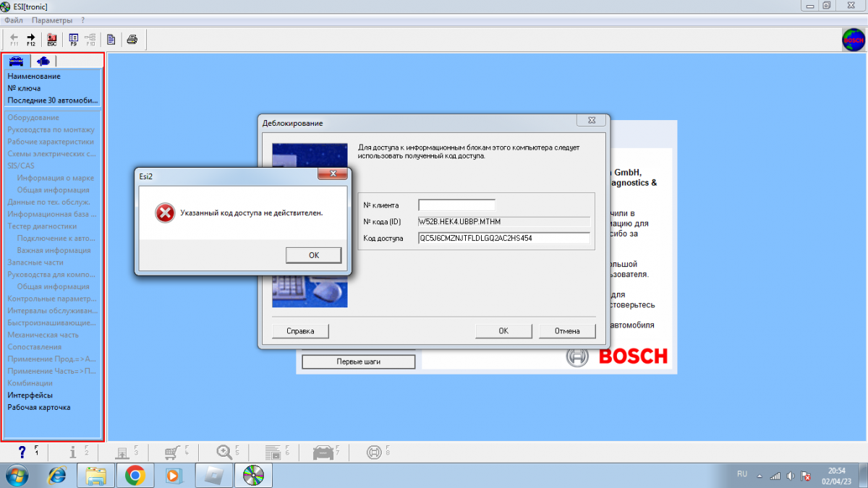Select Рабочие характеристики item
868x488 pixels.
pos(51,142)
